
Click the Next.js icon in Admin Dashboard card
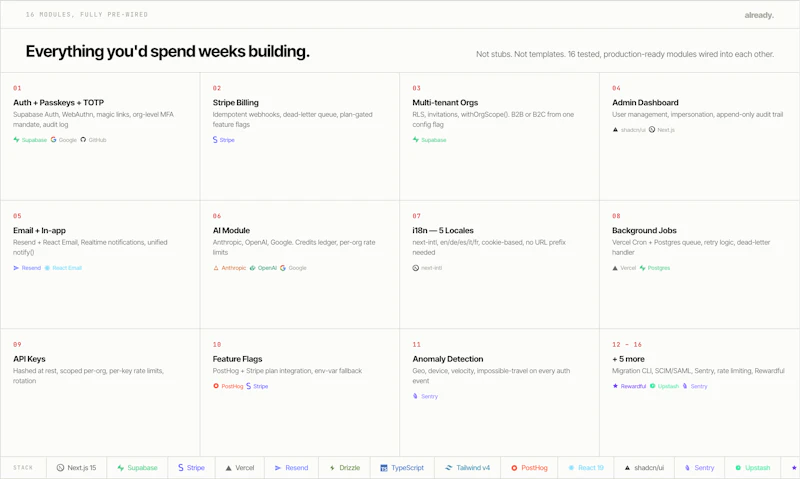point(652,130)
